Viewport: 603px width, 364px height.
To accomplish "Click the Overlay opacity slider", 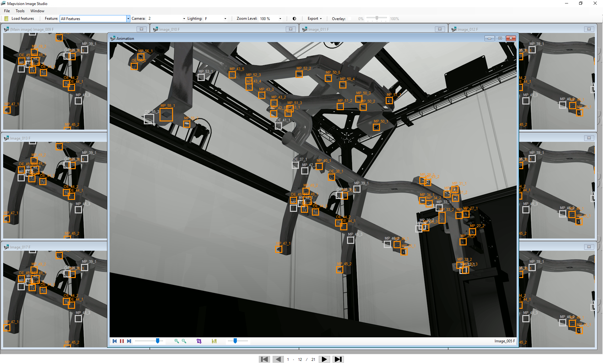I will pos(377,18).
